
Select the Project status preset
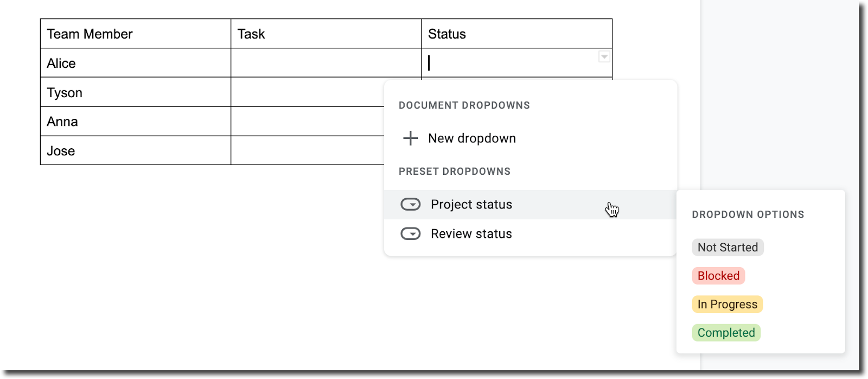point(471,205)
